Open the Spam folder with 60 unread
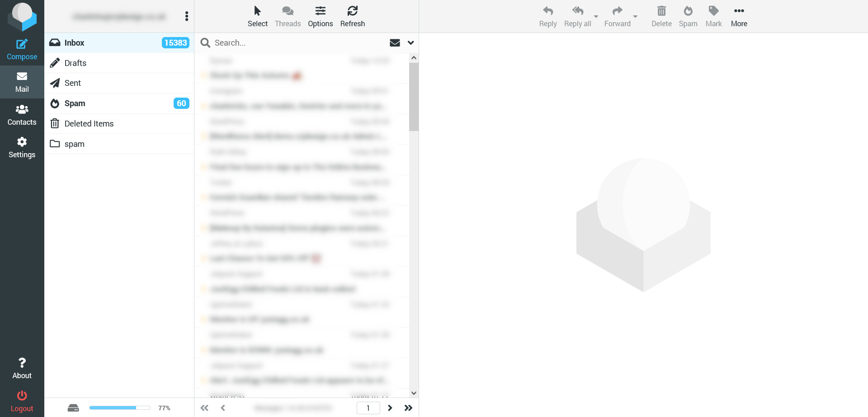 (119, 103)
